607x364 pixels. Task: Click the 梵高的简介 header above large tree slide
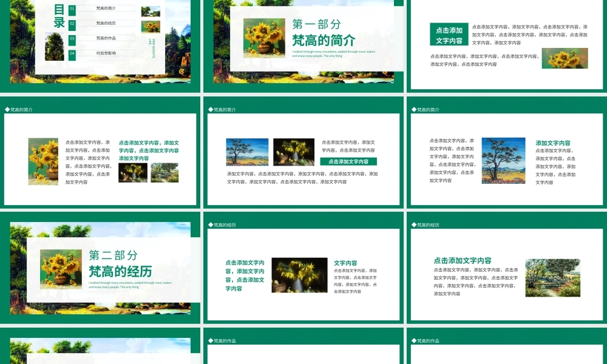(x=425, y=110)
